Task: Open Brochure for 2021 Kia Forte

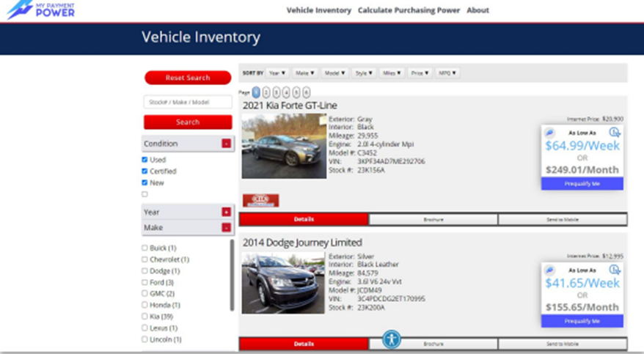Action: tap(433, 219)
